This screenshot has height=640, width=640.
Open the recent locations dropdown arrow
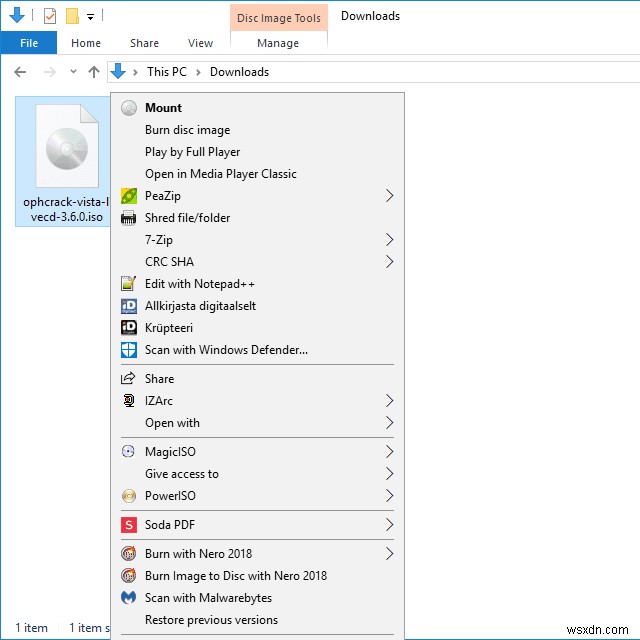73,72
